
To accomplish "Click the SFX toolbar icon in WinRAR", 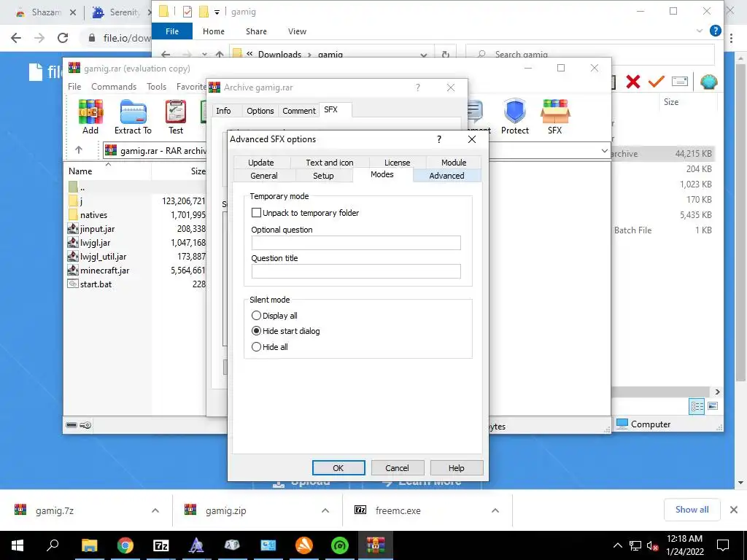I will point(555,117).
